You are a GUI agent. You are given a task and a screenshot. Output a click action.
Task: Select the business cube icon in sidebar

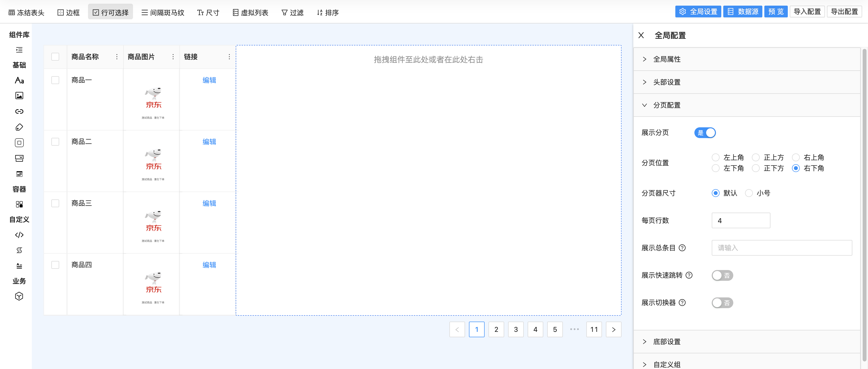[x=19, y=296]
